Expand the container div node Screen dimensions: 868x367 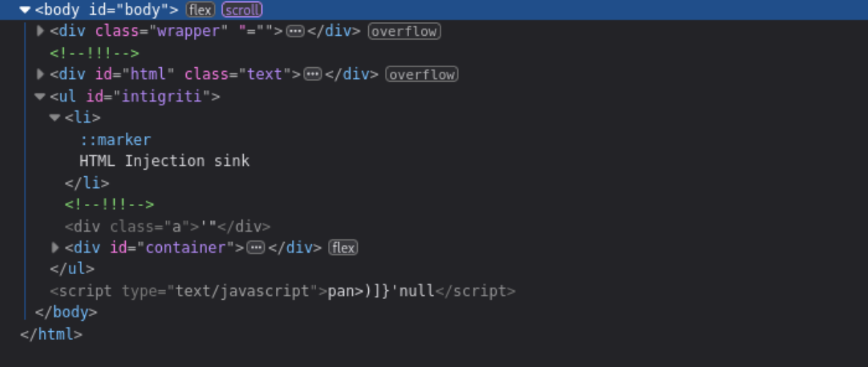(x=55, y=248)
